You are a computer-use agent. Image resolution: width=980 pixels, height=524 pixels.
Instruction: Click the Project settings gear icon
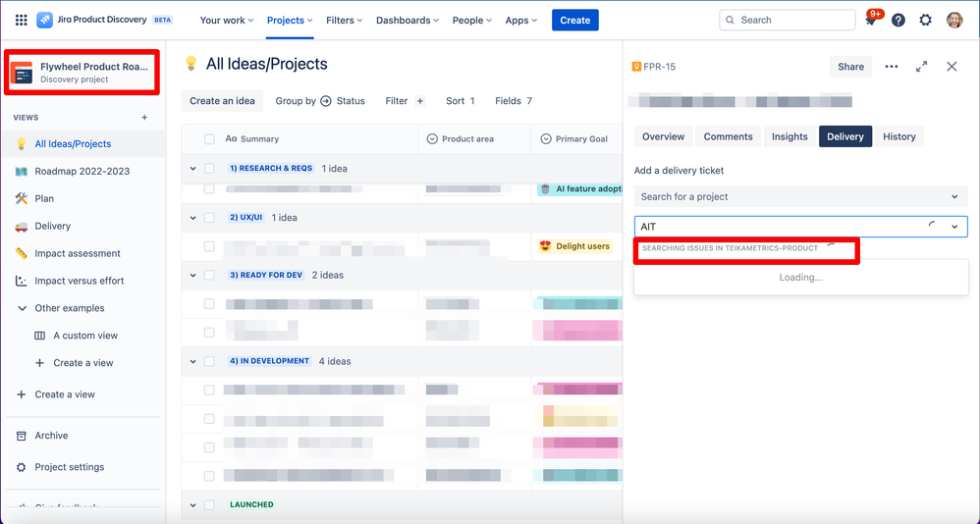point(22,467)
